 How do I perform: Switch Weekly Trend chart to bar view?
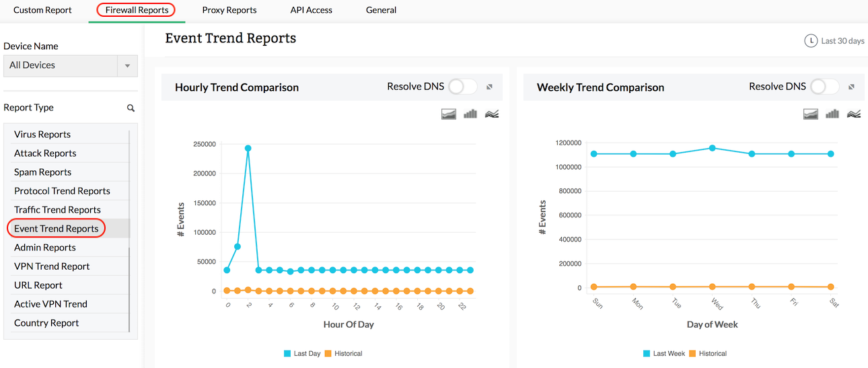click(832, 114)
